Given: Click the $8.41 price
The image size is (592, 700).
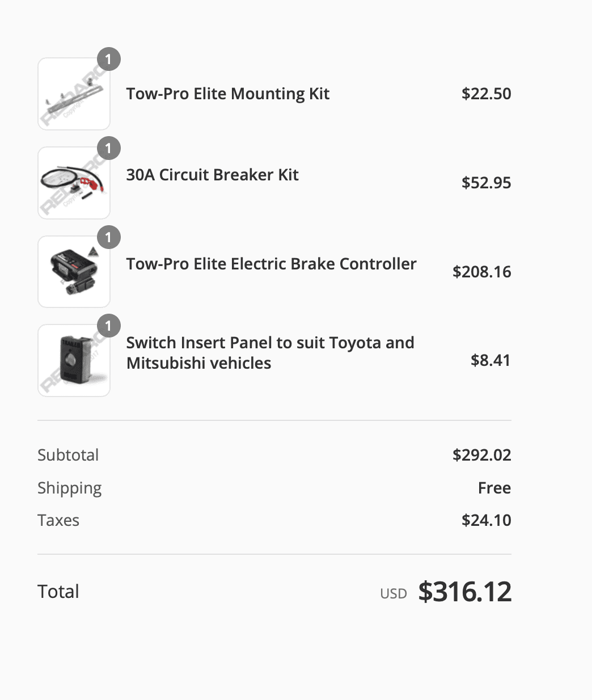Looking at the screenshot, I should click(x=490, y=360).
